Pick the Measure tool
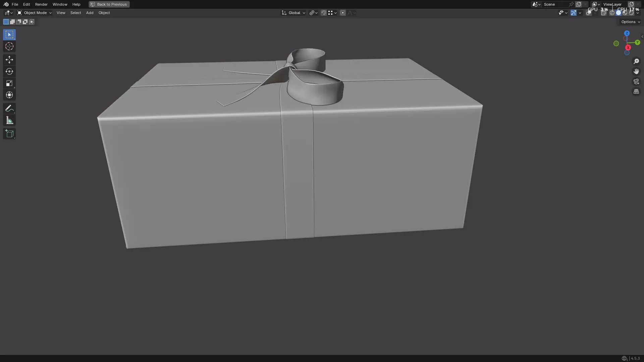Screen dimensions: 644x362 9,120
